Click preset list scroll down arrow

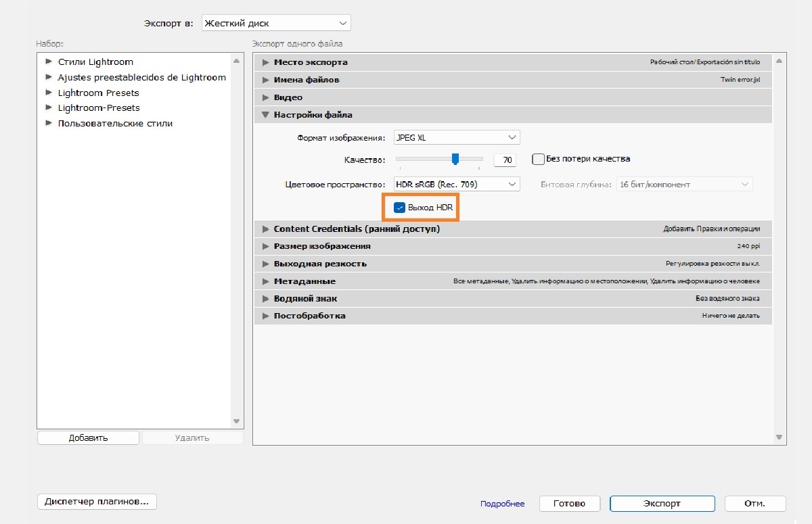pos(236,421)
